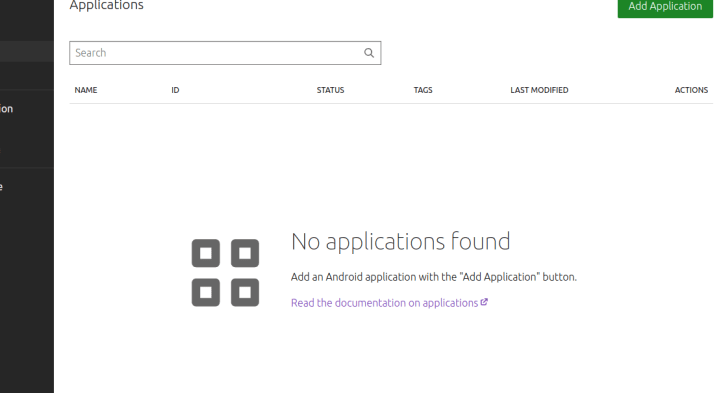This screenshot has width=720, height=393.
Task: Click the magnifier search icon
Action: click(369, 53)
